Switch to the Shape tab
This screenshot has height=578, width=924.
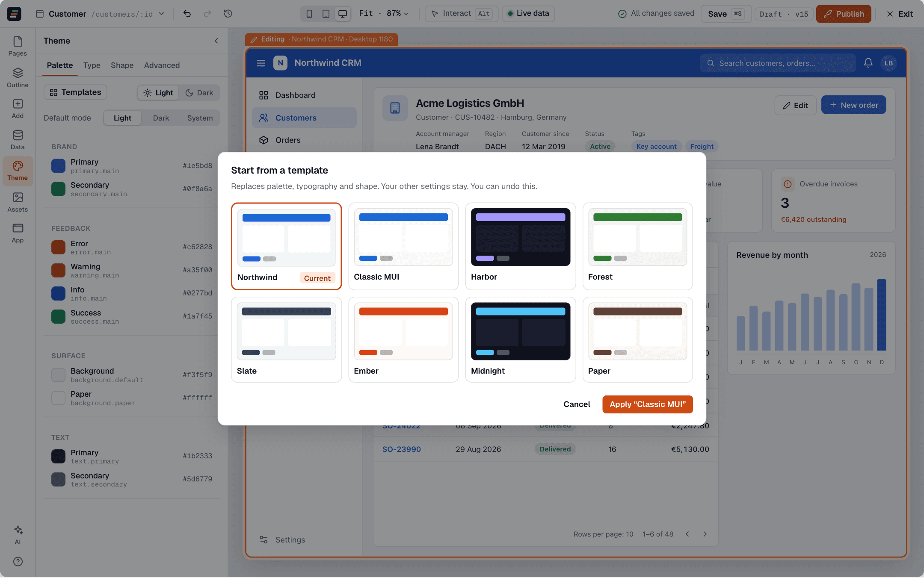click(x=122, y=65)
